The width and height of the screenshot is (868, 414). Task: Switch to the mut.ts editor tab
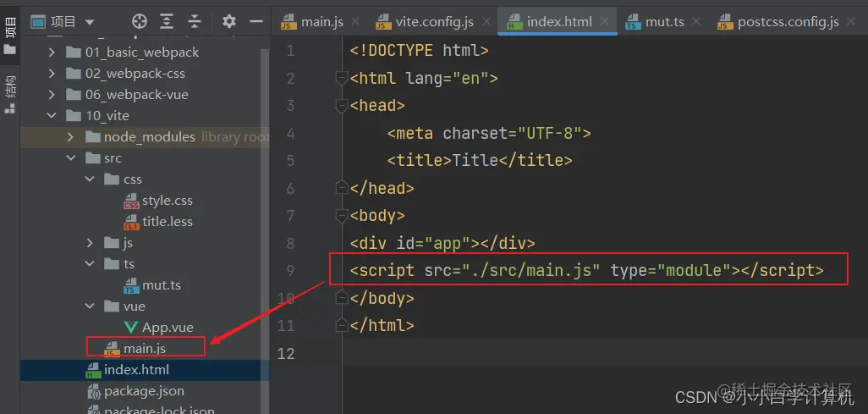pos(665,22)
